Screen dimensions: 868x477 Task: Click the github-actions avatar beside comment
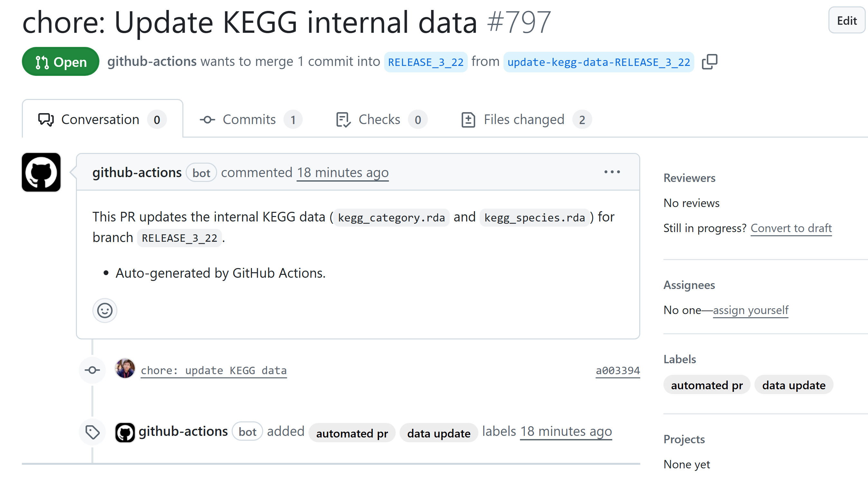[41, 172]
